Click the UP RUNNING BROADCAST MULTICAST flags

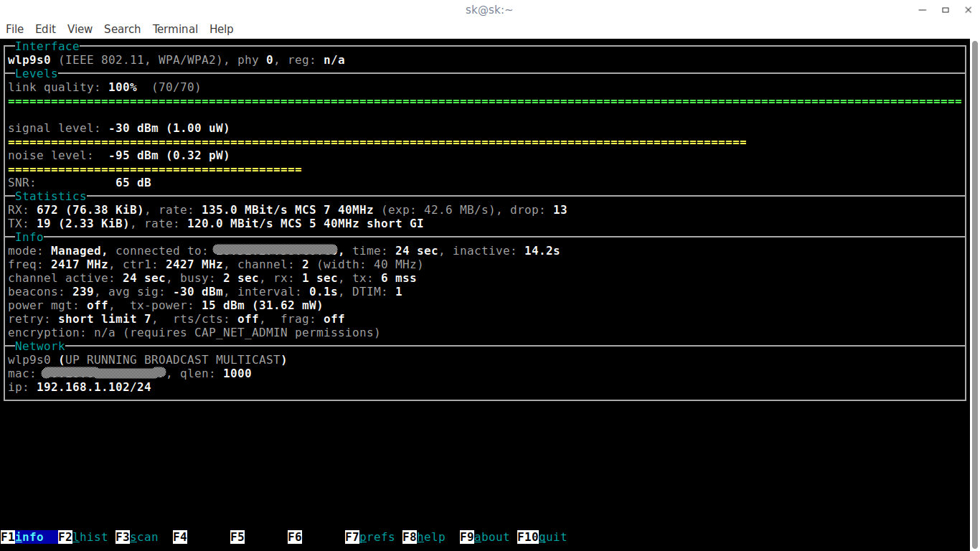pos(173,360)
